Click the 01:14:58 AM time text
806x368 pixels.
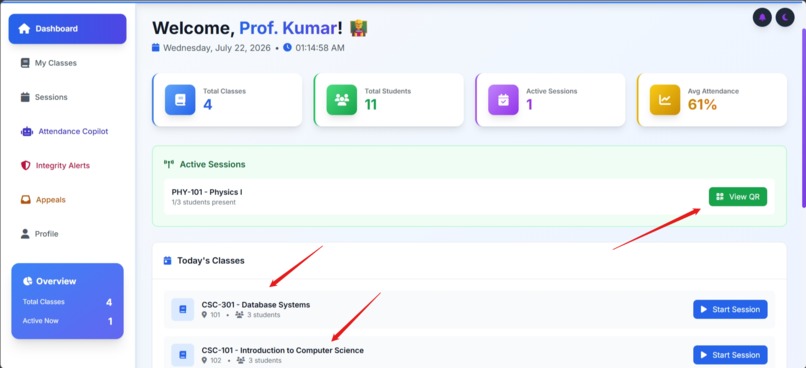point(320,48)
